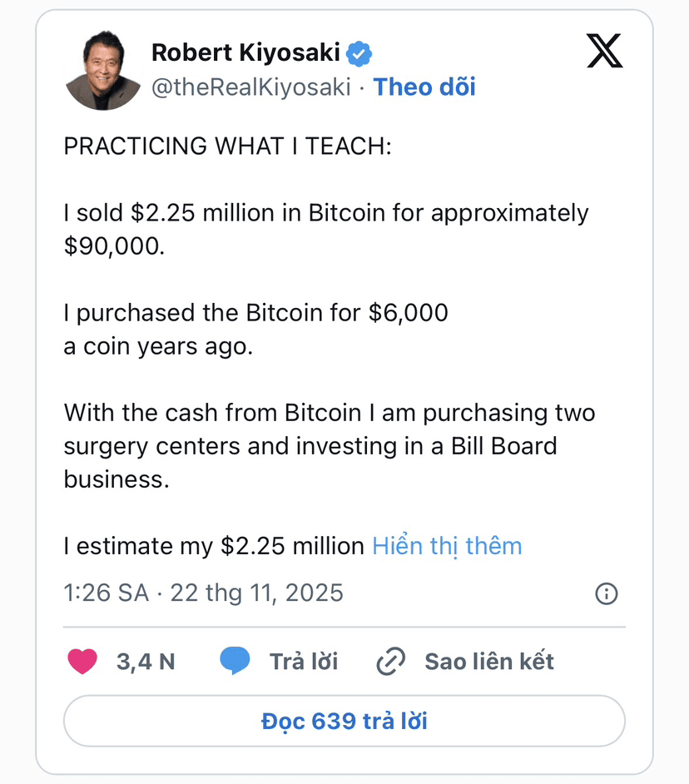
Task: Open the tweet info circle icon
Action: tap(607, 593)
